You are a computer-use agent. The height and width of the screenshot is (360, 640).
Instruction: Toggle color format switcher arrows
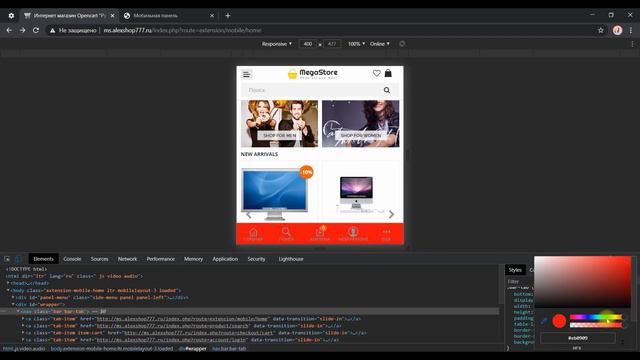622,342
